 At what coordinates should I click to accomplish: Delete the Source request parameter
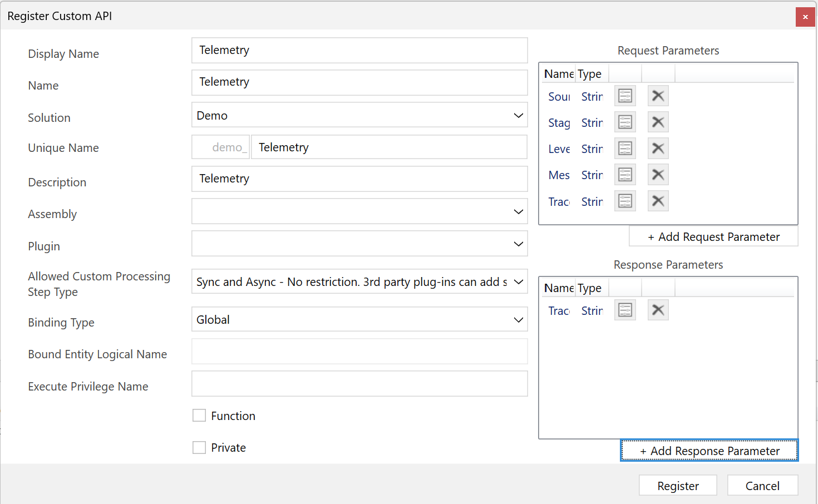click(658, 96)
